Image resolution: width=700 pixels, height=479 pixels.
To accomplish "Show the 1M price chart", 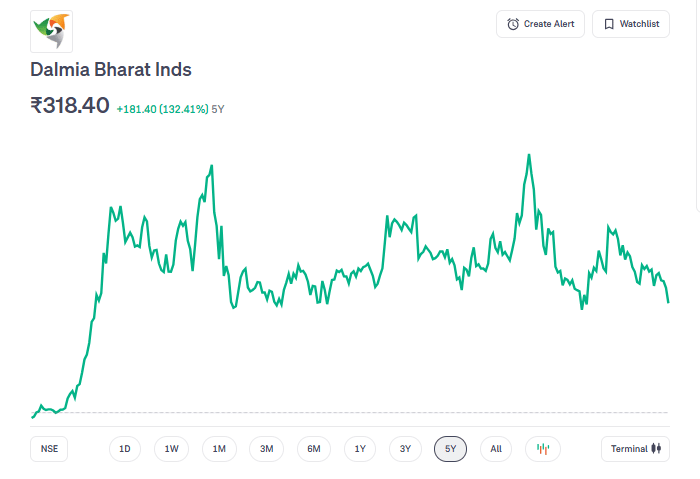I will pyautogui.click(x=219, y=449).
